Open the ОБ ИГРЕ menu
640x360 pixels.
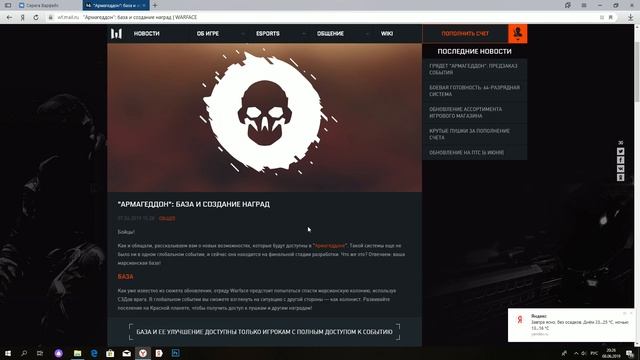208,33
